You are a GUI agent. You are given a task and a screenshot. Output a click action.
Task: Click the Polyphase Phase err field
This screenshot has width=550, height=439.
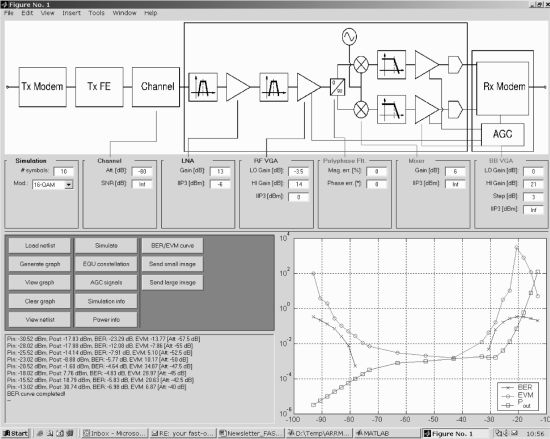[x=377, y=184]
